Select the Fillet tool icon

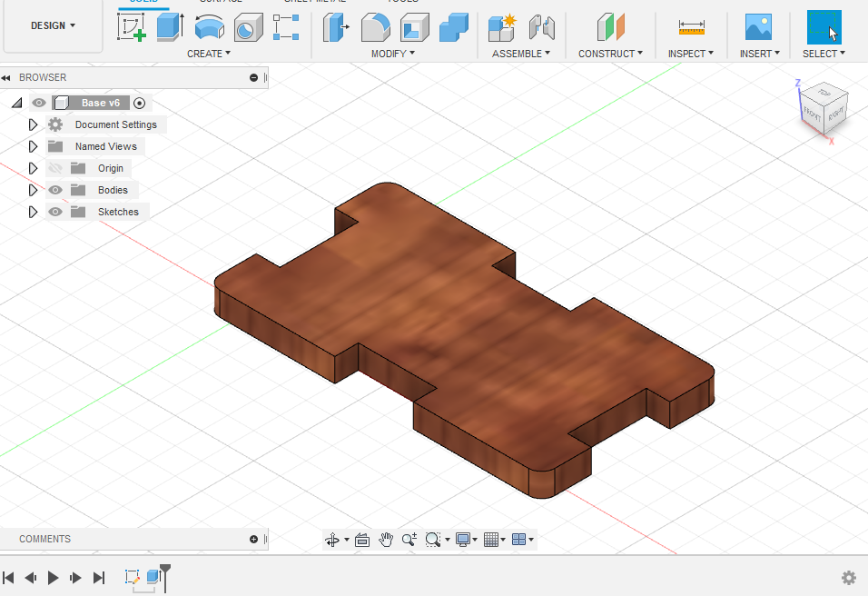pyautogui.click(x=375, y=27)
